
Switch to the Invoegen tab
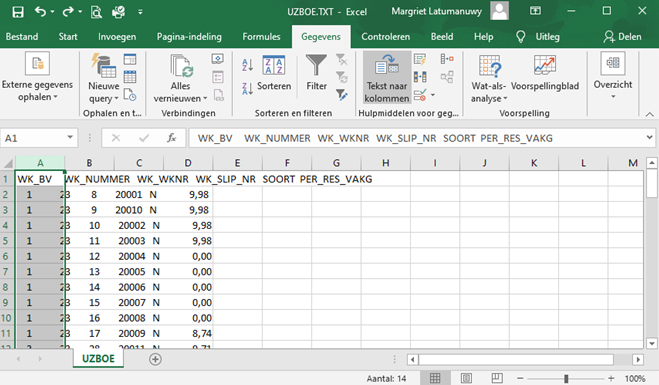[117, 37]
